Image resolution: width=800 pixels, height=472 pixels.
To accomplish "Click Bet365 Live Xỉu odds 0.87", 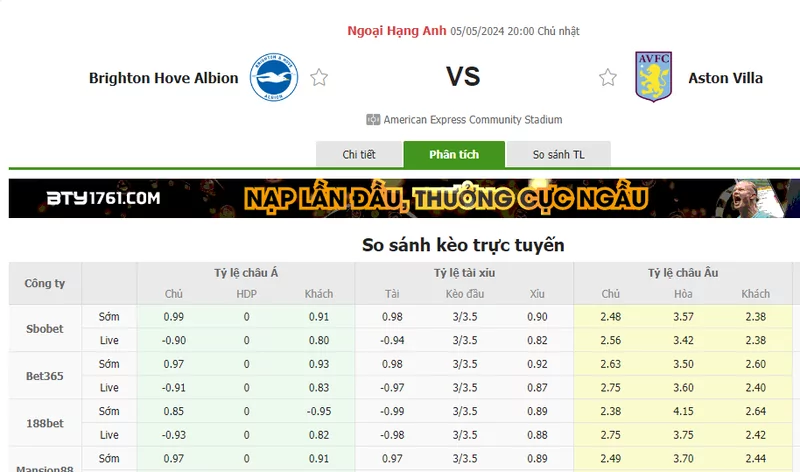I will (537, 388).
